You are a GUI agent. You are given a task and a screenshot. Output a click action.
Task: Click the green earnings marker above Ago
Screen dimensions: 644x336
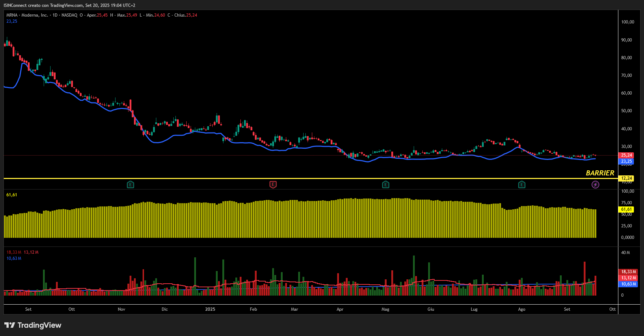[x=522, y=185]
